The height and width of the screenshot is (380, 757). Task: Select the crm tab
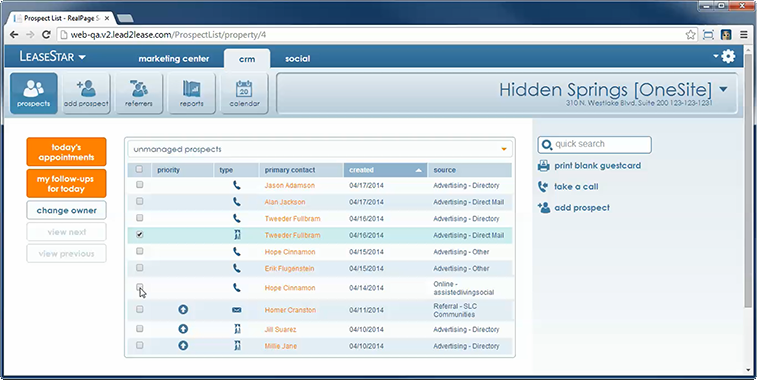pos(247,58)
